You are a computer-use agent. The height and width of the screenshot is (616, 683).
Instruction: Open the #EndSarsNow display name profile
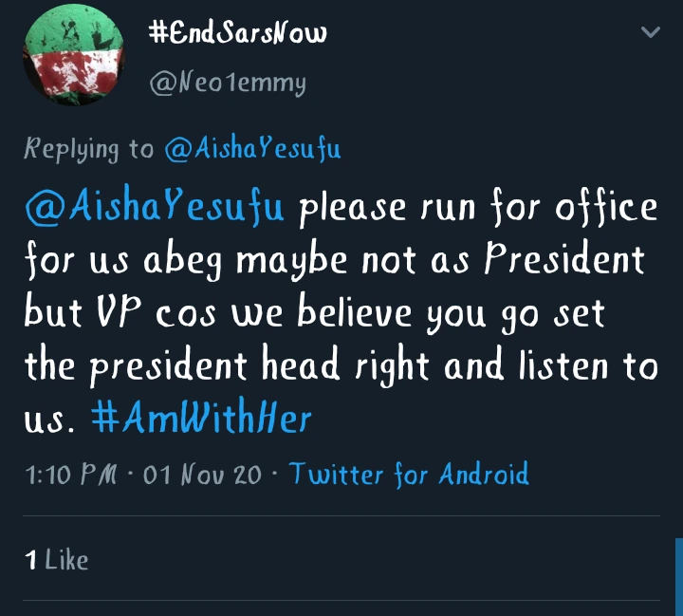(238, 34)
